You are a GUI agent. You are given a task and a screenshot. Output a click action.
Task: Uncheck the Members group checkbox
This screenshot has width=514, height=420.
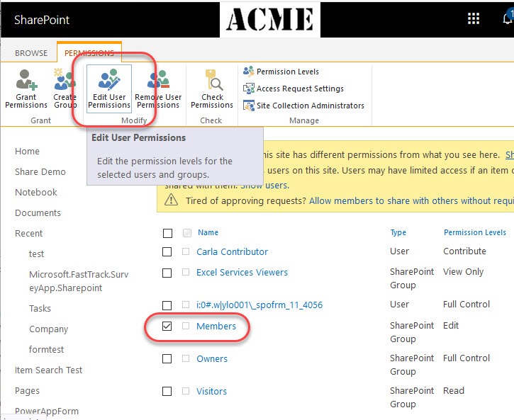[x=167, y=327]
